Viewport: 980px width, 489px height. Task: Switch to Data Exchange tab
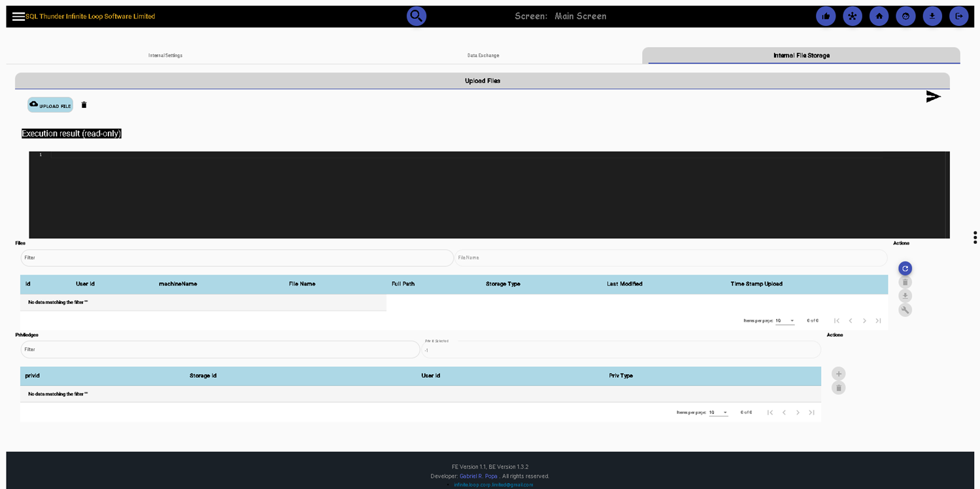click(483, 56)
